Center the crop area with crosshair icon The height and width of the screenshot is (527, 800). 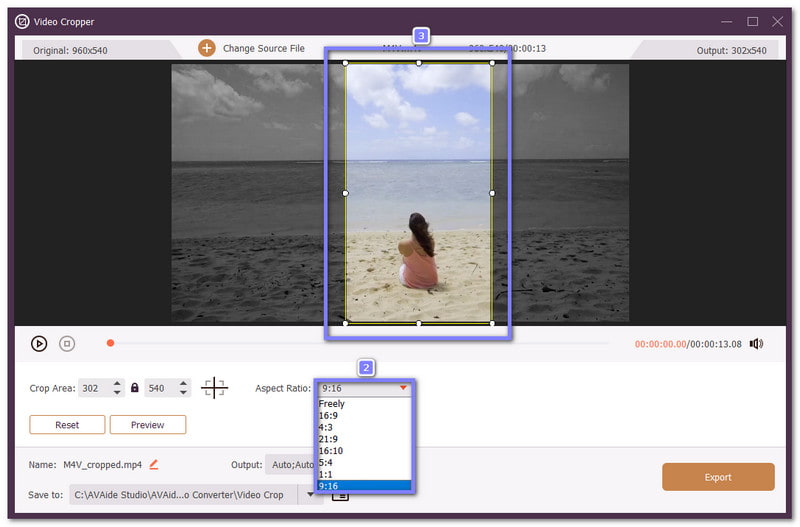pos(214,388)
